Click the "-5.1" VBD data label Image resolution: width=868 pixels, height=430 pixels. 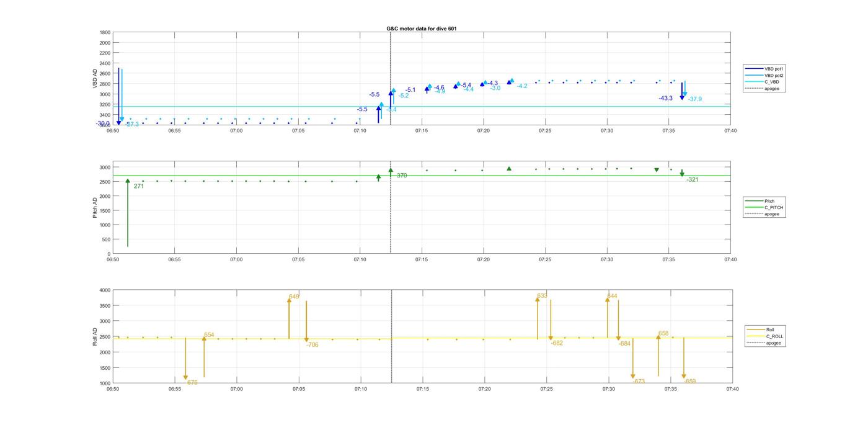click(x=410, y=90)
